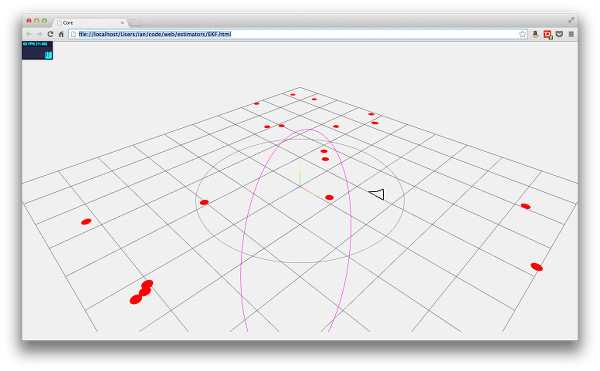Open the Amazon extension icon

point(535,34)
